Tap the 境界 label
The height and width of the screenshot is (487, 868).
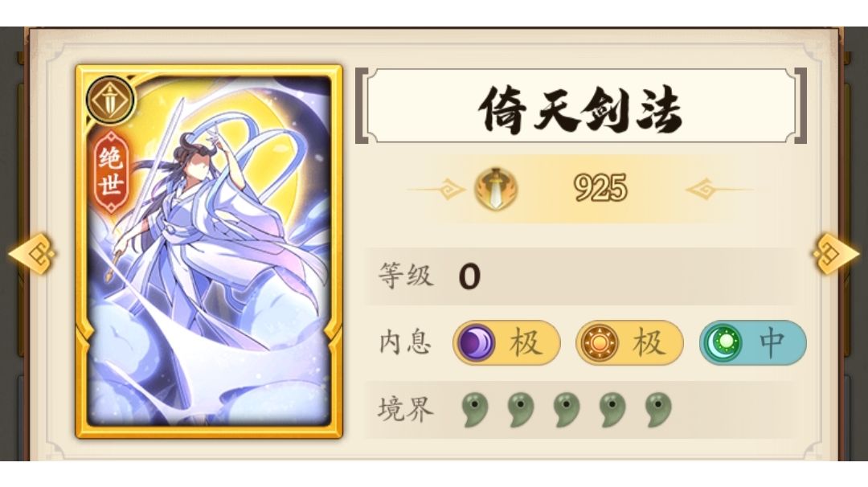tap(404, 410)
